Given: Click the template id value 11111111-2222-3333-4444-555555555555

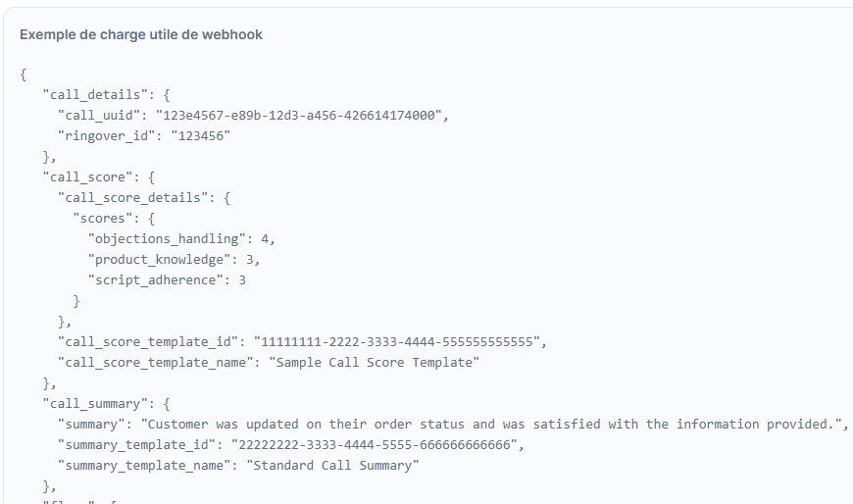Looking at the screenshot, I should (396, 342).
